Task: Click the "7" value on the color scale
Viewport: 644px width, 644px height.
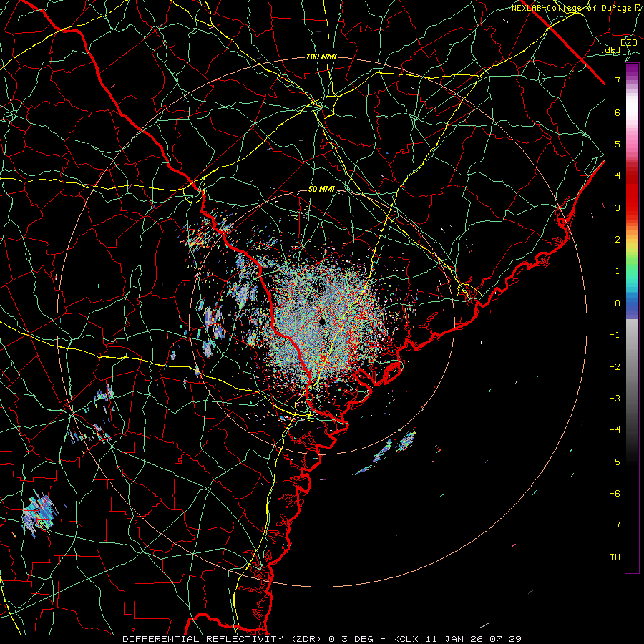Action: [618, 80]
